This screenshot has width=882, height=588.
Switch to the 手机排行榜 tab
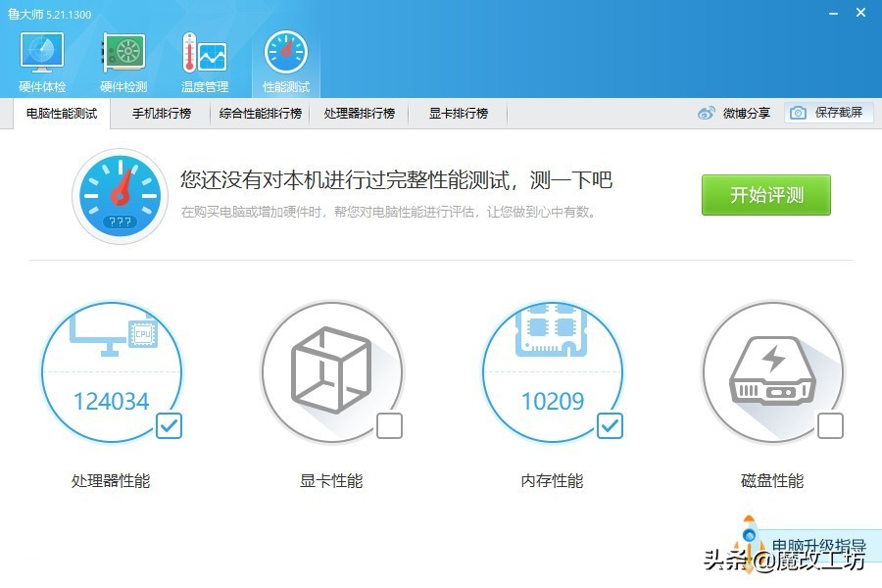(162, 114)
